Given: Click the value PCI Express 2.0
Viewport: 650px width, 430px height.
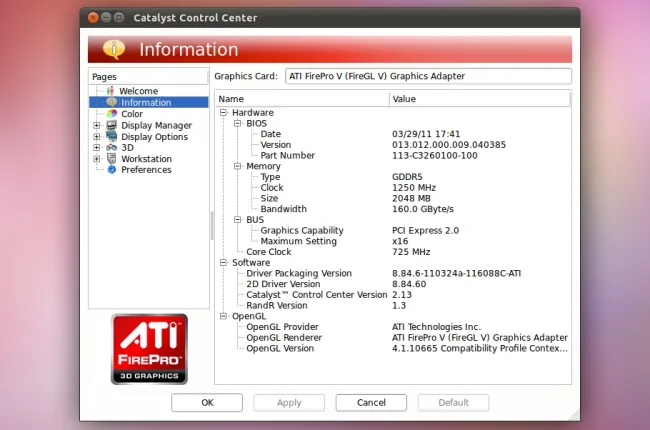Looking at the screenshot, I should tap(425, 230).
